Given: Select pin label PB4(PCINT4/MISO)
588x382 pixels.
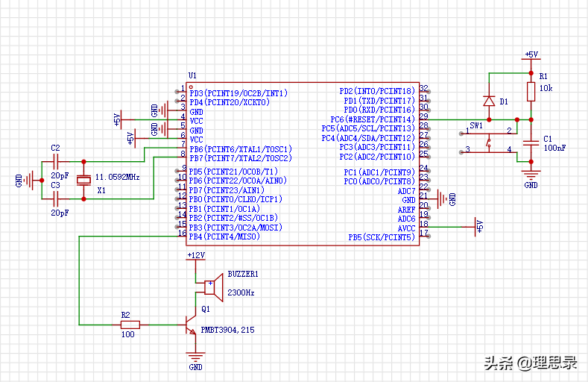Looking at the screenshot, I should [x=224, y=237].
